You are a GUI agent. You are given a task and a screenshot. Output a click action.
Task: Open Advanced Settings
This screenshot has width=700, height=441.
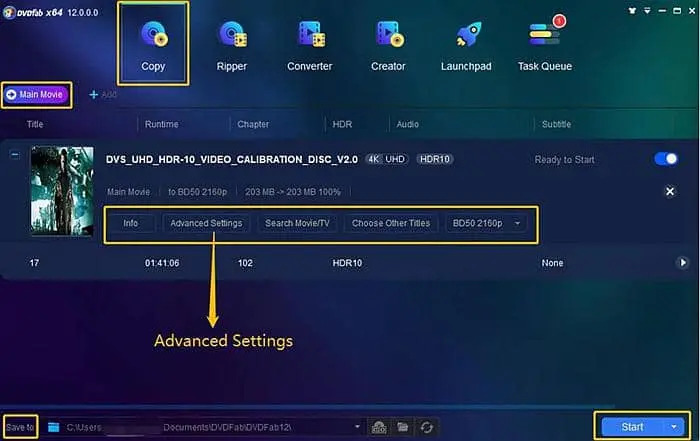point(206,223)
